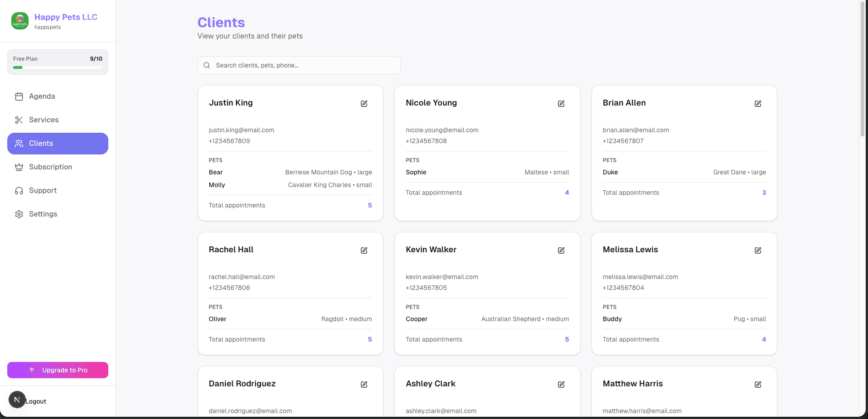Click the Subscription crown icon

(19, 167)
